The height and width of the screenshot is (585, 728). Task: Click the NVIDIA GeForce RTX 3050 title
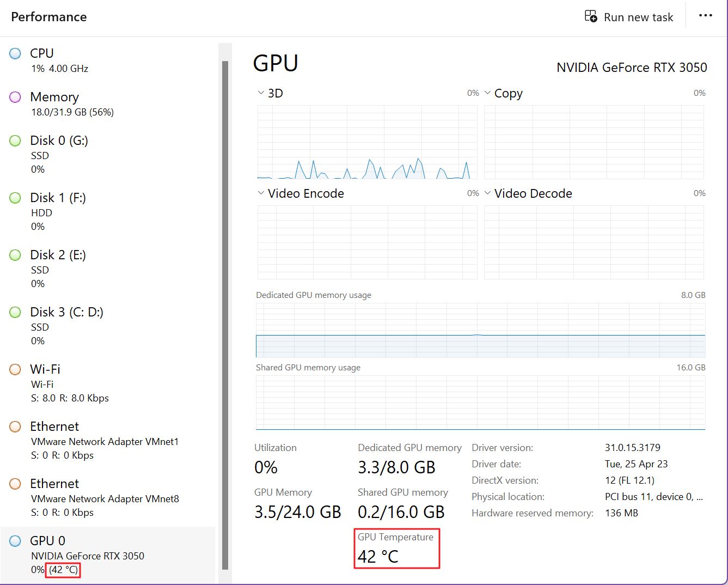click(x=631, y=67)
